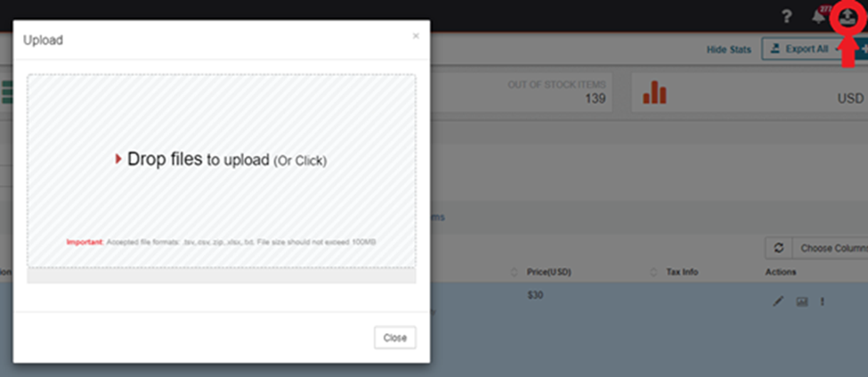Open the Choose Columns selector
The width and height of the screenshot is (868, 377).
point(831,248)
